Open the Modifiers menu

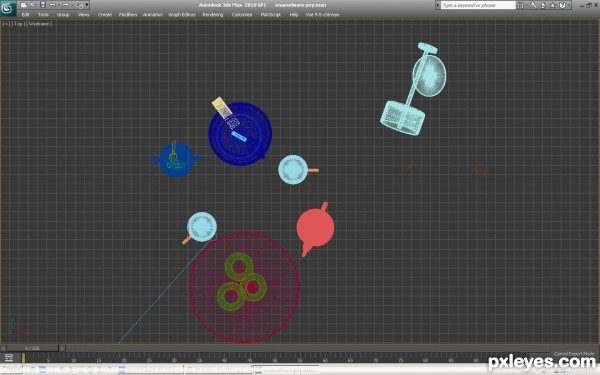[128, 15]
